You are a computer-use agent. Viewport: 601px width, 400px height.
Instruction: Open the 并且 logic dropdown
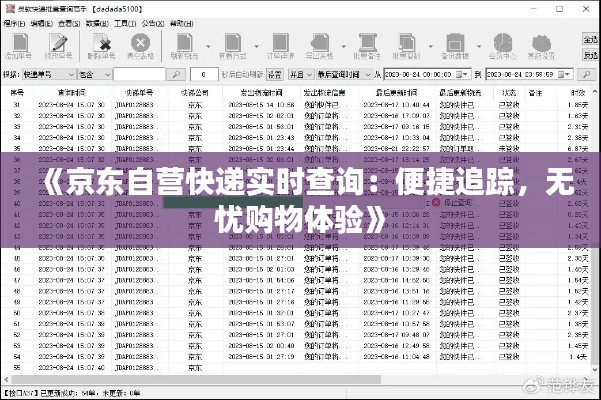300,74
